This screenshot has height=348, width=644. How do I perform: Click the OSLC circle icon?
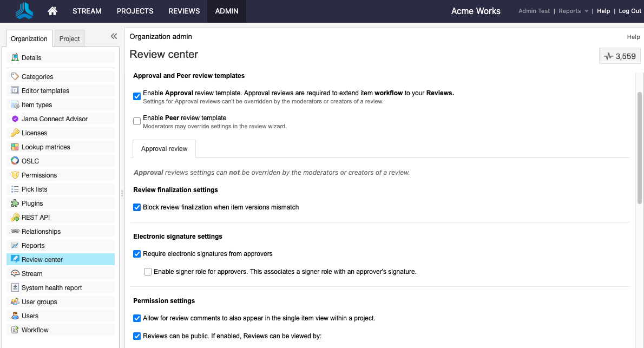tap(15, 161)
